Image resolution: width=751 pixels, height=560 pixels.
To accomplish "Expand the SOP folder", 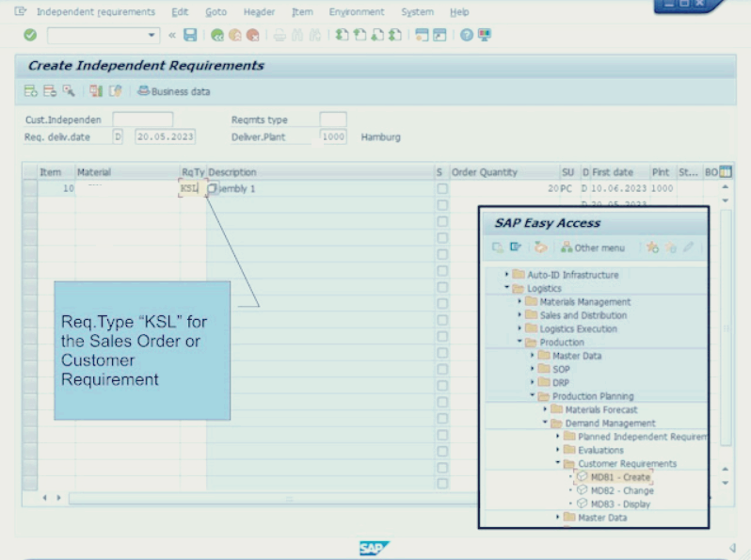I will (532, 368).
